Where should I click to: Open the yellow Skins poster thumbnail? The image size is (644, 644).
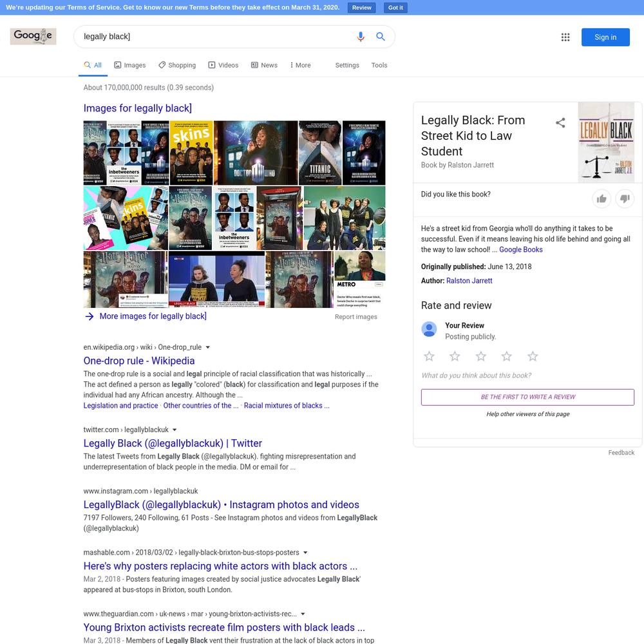pyautogui.click(x=191, y=153)
